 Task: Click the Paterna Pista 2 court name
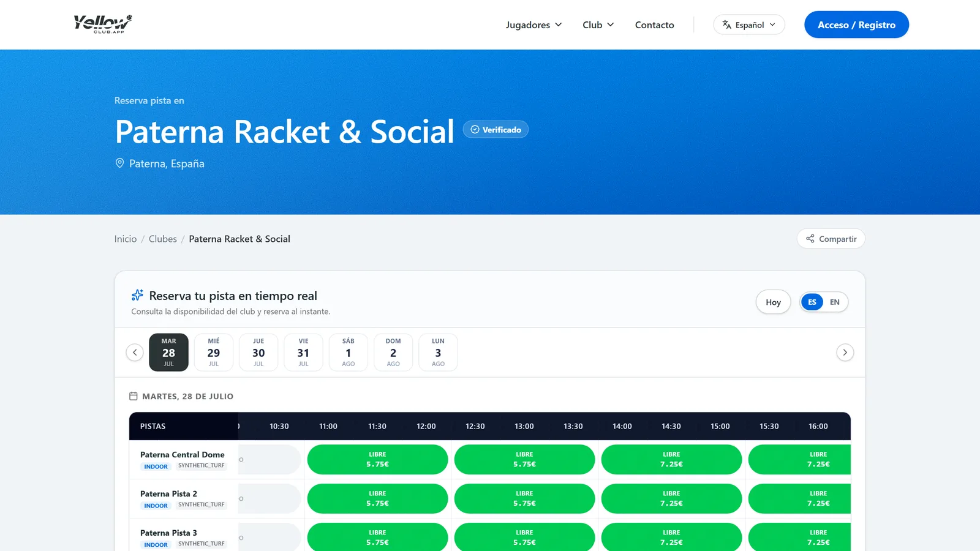click(168, 493)
